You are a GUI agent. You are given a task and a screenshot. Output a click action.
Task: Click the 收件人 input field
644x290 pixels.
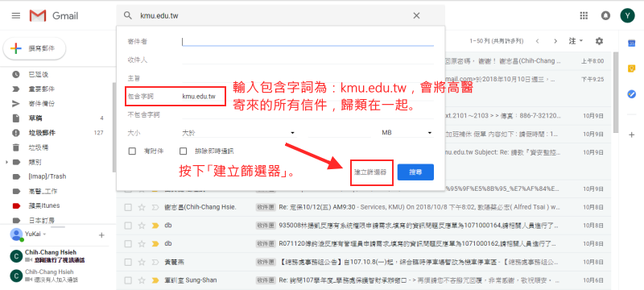308,60
